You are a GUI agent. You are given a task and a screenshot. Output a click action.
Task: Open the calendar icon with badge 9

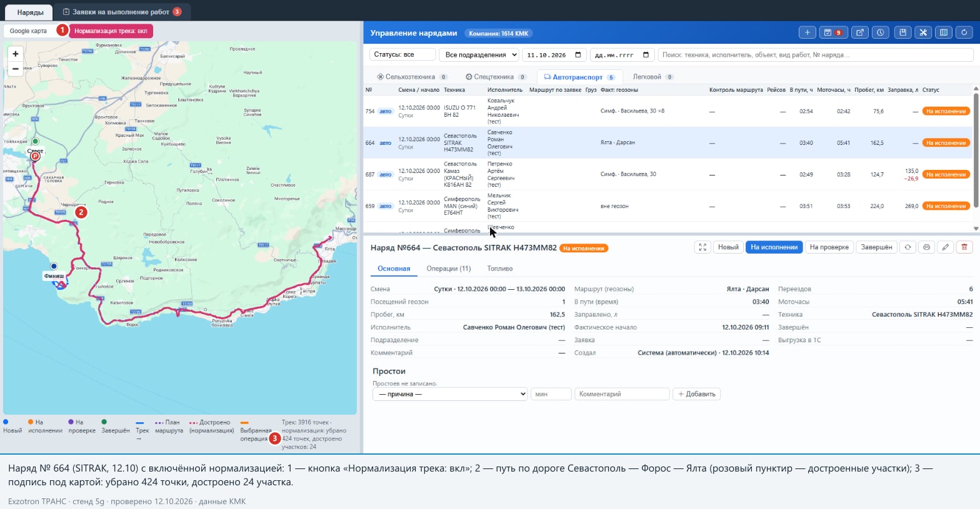point(832,32)
